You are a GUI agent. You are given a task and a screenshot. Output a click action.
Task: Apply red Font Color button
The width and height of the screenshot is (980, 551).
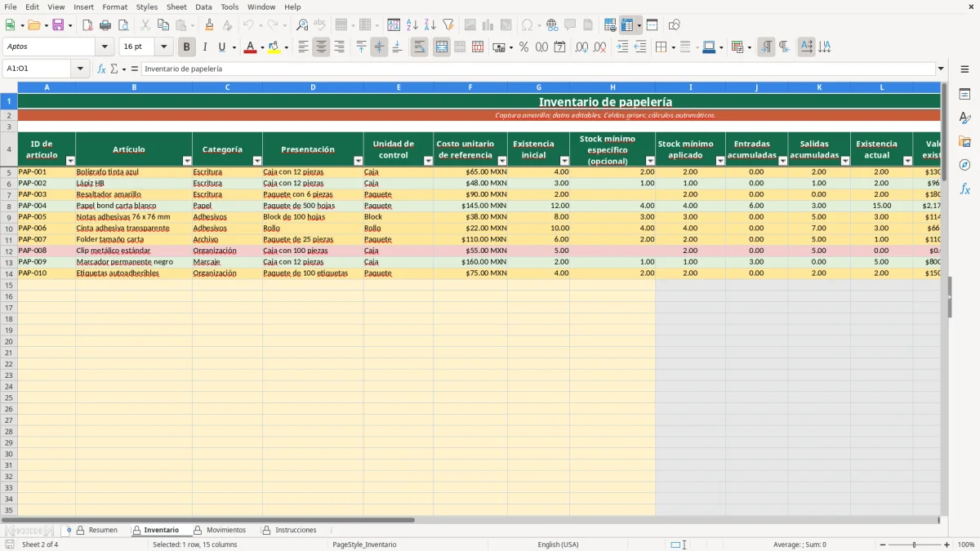250,47
